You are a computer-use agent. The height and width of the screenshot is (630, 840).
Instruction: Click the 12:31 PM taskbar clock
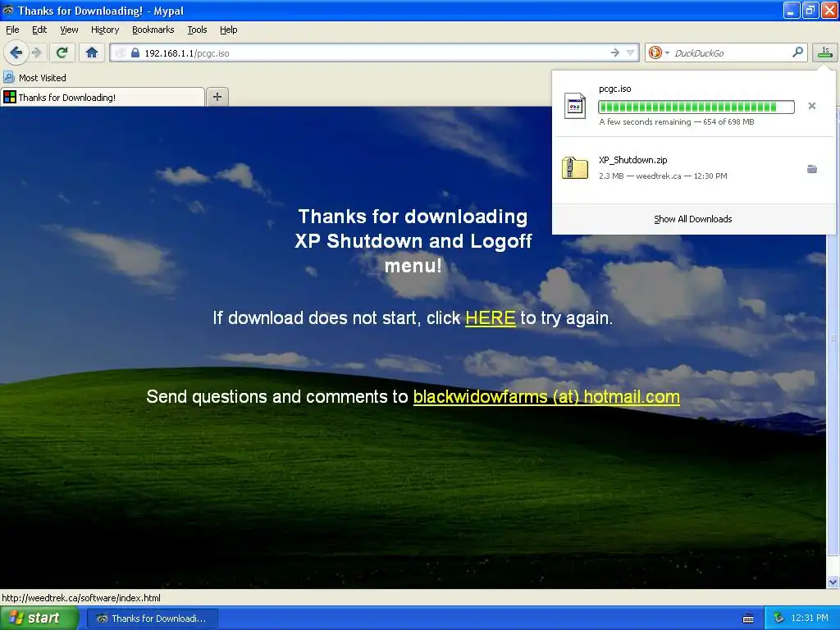(x=810, y=618)
